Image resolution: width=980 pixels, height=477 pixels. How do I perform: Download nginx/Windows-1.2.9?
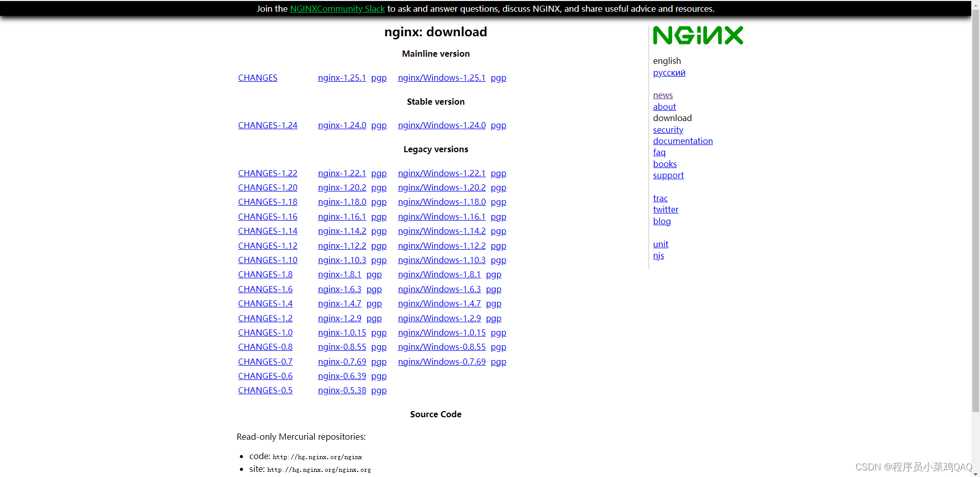(x=439, y=318)
